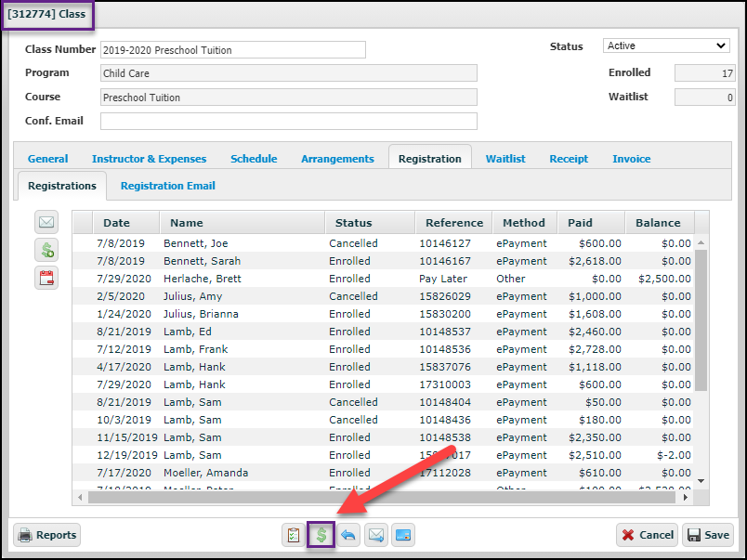
Task: Select the Registration tab
Action: [430, 157]
